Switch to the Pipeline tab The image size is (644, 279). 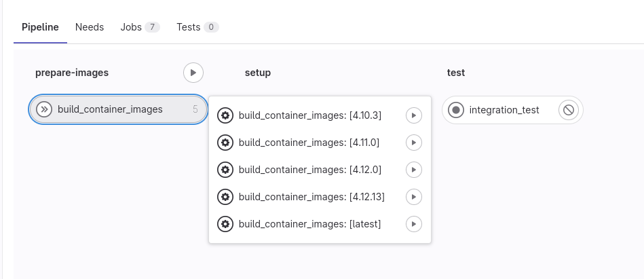(x=40, y=27)
